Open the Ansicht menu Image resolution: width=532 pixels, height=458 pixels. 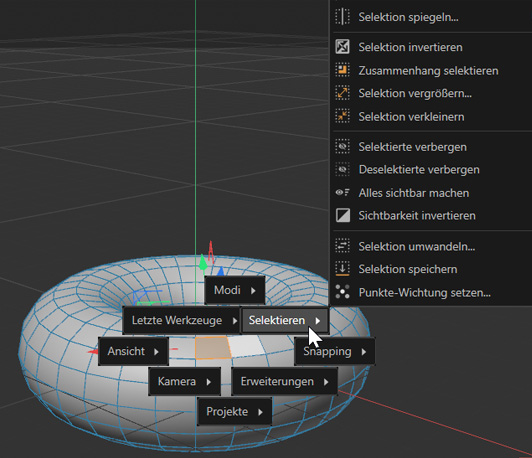click(133, 351)
